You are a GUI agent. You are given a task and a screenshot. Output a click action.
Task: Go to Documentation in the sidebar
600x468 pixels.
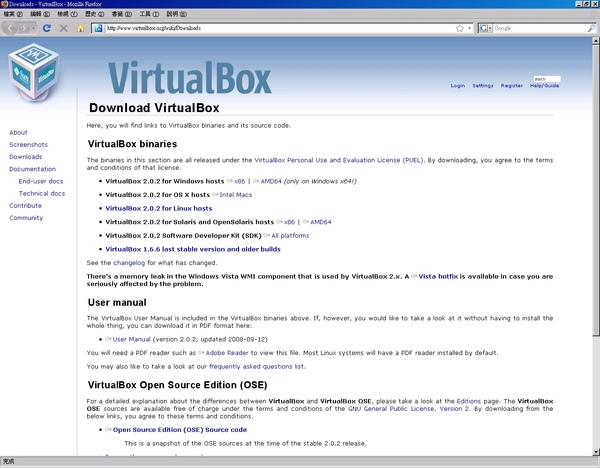(33, 169)
